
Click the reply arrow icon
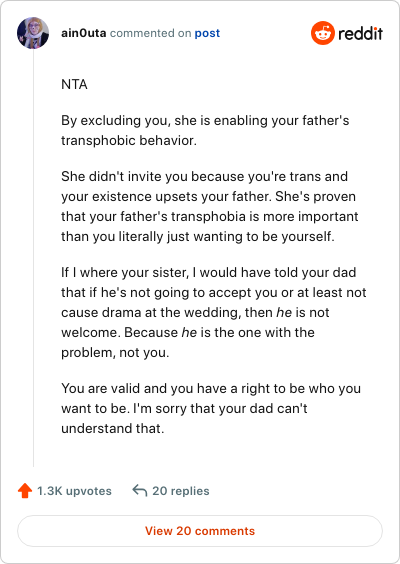click(140, 490)
